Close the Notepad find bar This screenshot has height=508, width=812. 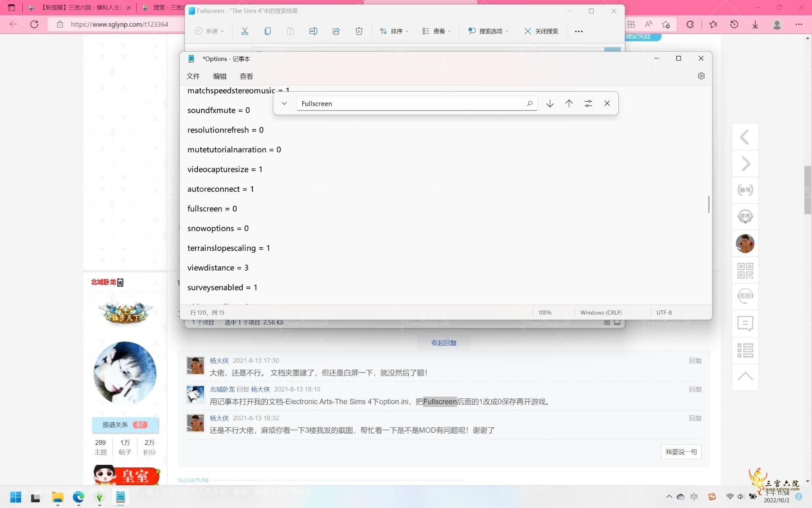pos(607,103)
